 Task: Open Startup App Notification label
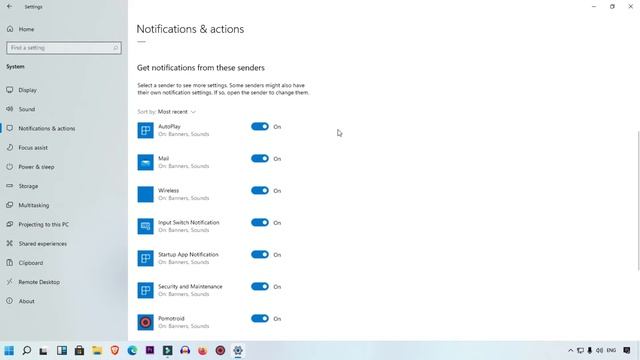pyautogui.click(x=188, y=254)
